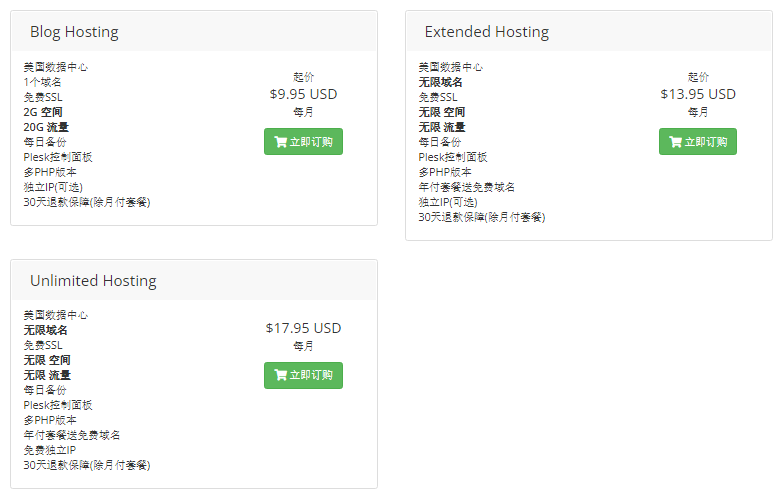
Task: Click cart icon in Extended Hosting button
Action: pos(676,142)
